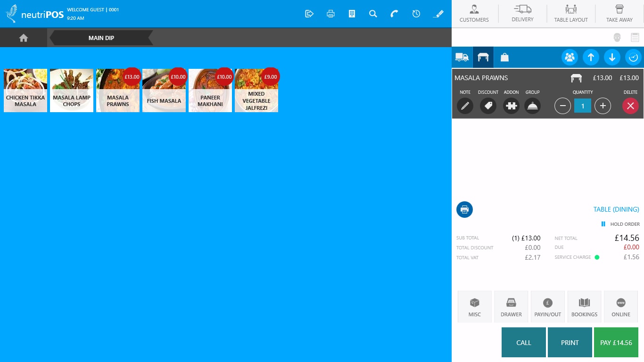Toggle the Service Charge green indicator
The height and width of the screenshot is (362, 644).
pos(597,257)
